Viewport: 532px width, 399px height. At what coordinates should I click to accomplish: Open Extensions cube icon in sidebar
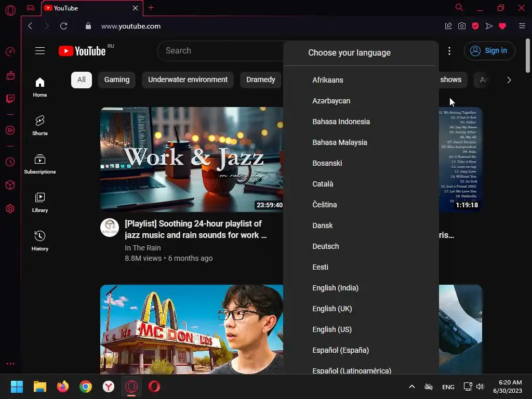10,185
